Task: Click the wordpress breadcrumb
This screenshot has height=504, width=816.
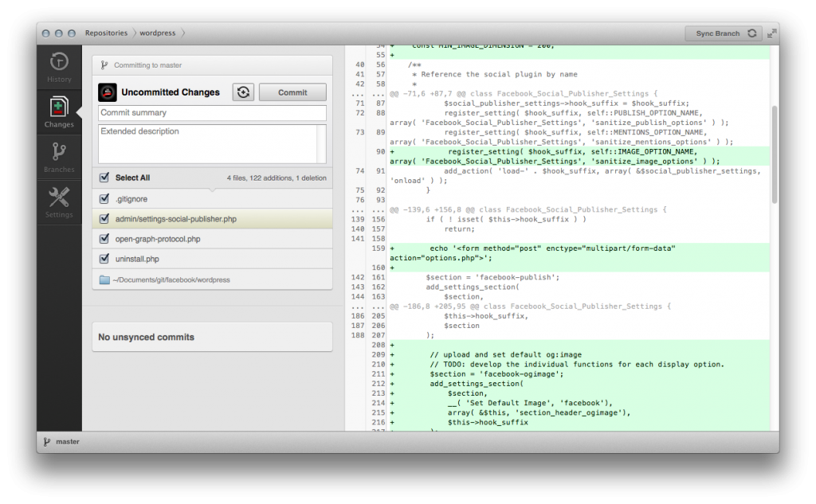Action: [x=157, y=33]
